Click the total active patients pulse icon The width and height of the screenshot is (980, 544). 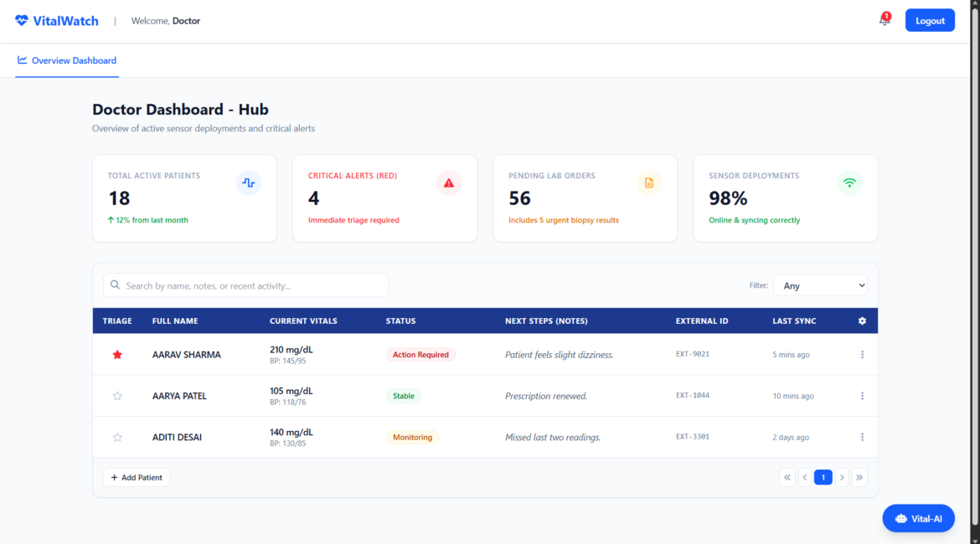click(x=248, y=183)
